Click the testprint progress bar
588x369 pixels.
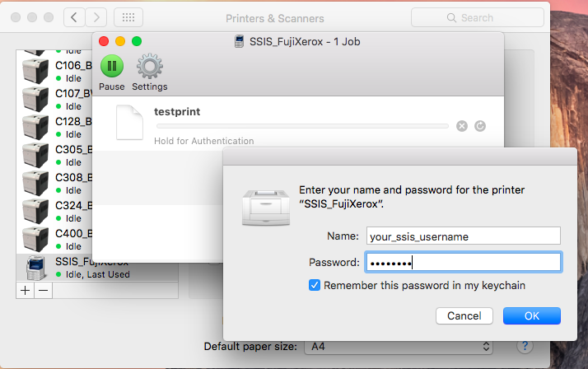coord(302,126)
